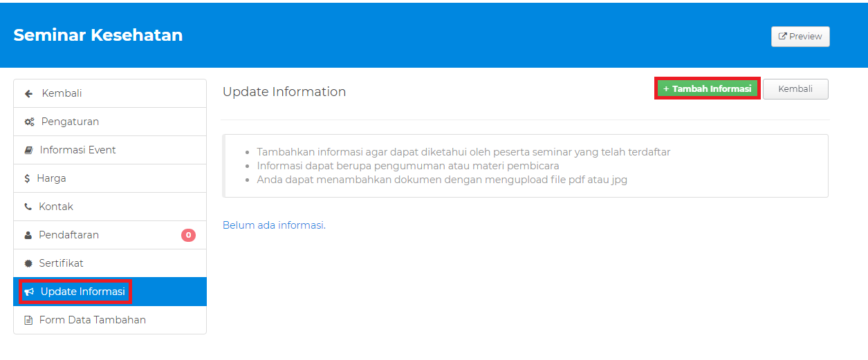Select the Informasi Event menu label
This screenshot has width=868, height=360.
coord(77,150)
